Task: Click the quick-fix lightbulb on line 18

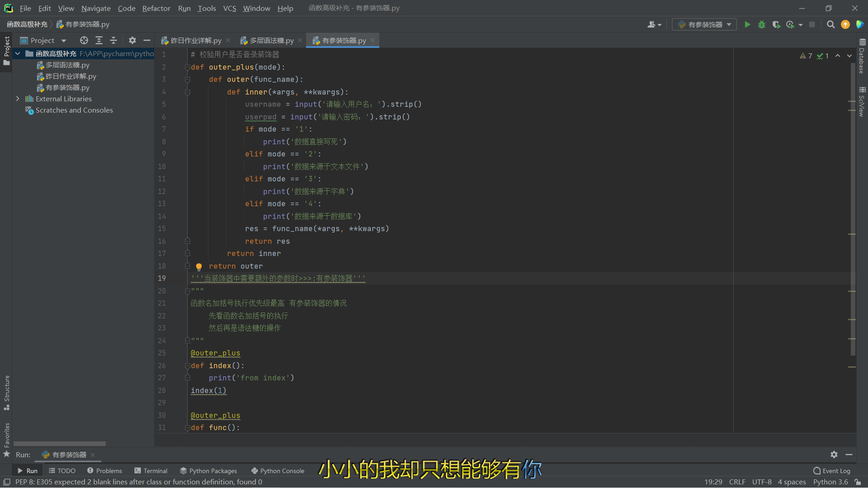Action: 199,266
